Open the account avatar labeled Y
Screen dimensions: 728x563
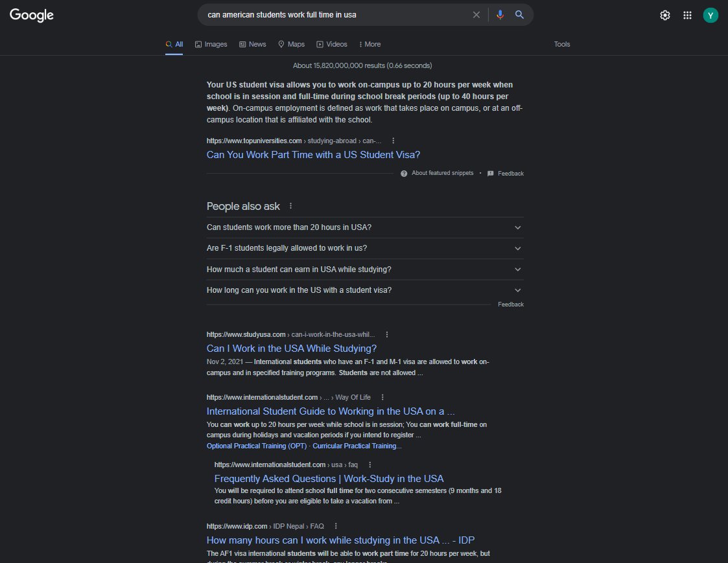click(710, 16)
